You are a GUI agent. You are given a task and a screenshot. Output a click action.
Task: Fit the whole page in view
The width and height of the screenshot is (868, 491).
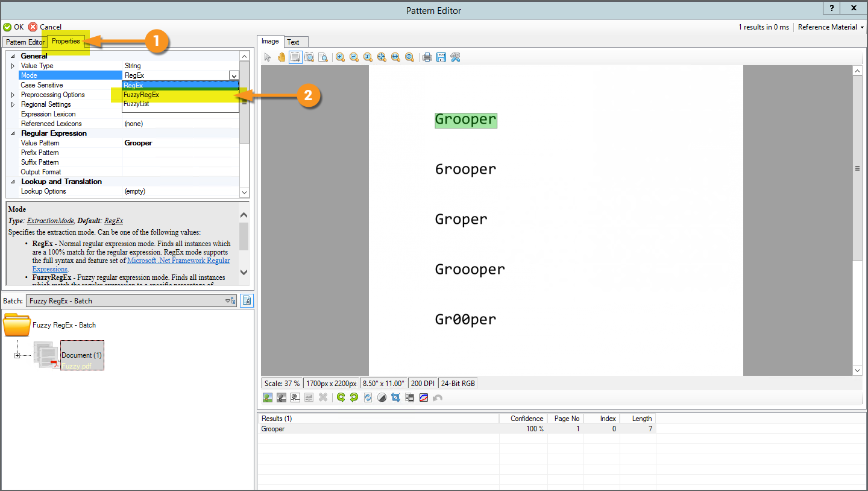click(382, 57)
